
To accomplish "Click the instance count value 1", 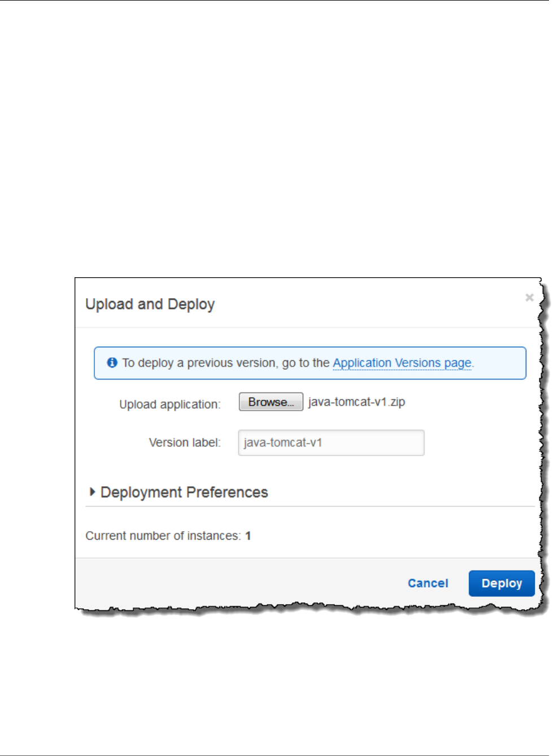I will click(x=248, y=536).
